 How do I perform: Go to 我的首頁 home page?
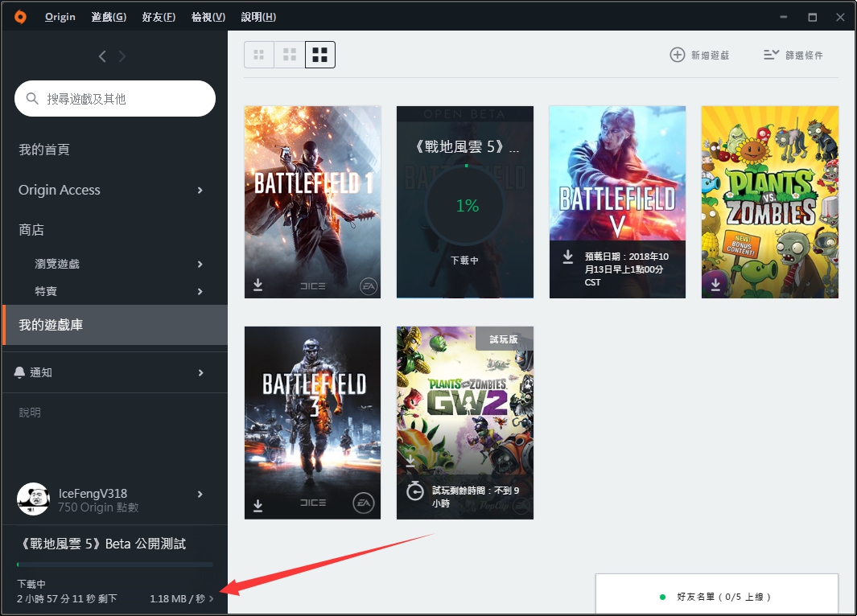pyautogui.click(x=45, y=150)
